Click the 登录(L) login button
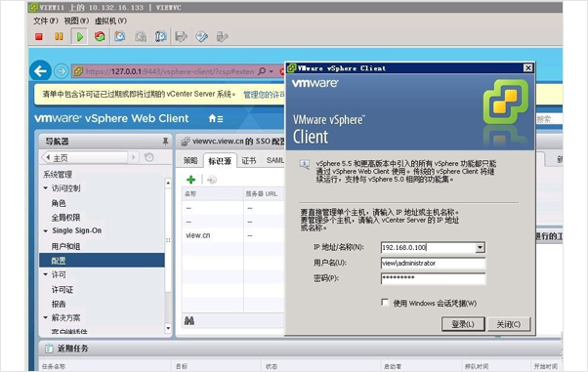588x372 pixels. click(x=463, y=324)
